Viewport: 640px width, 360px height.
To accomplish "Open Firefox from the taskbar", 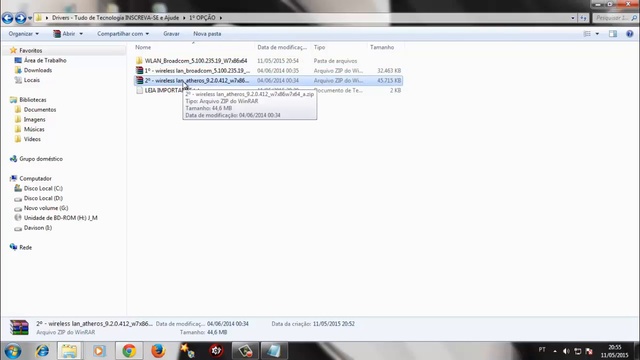I will point(158,351).
